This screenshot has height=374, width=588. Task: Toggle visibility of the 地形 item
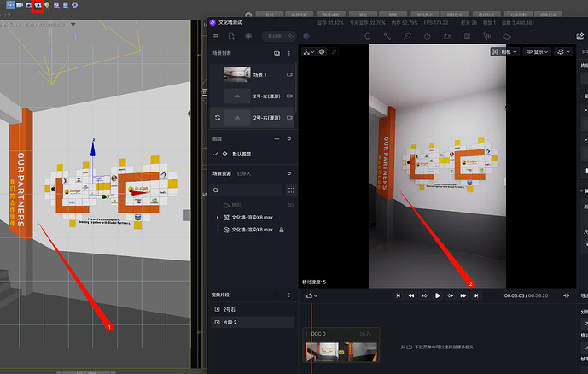pos(290,205)
